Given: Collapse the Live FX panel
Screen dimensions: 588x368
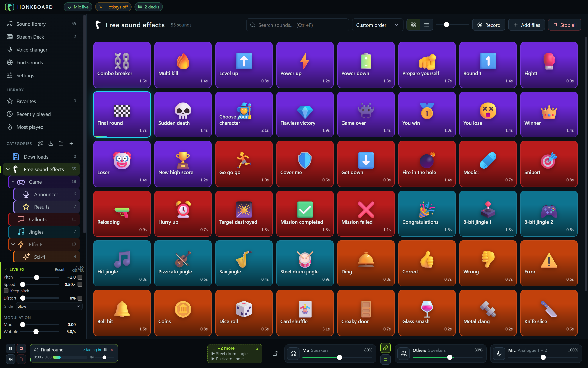Looking at the screenshot, I should coord(6,269).
